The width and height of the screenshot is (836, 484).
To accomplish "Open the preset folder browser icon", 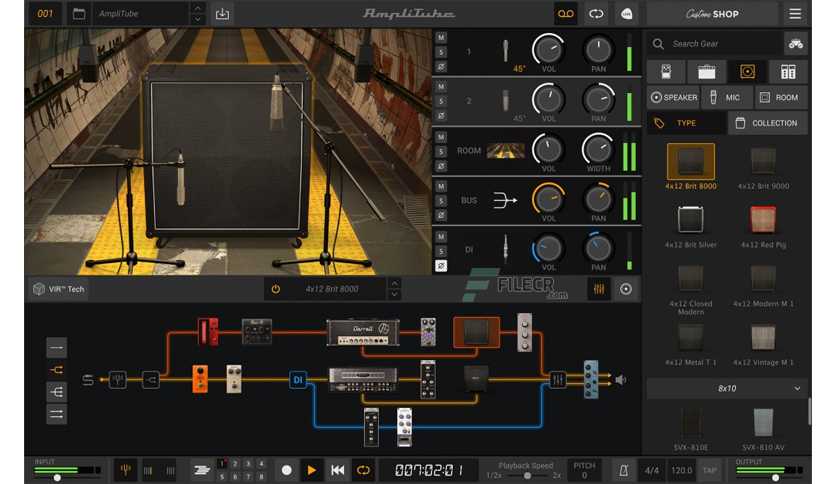I will [x=78, y=14].
